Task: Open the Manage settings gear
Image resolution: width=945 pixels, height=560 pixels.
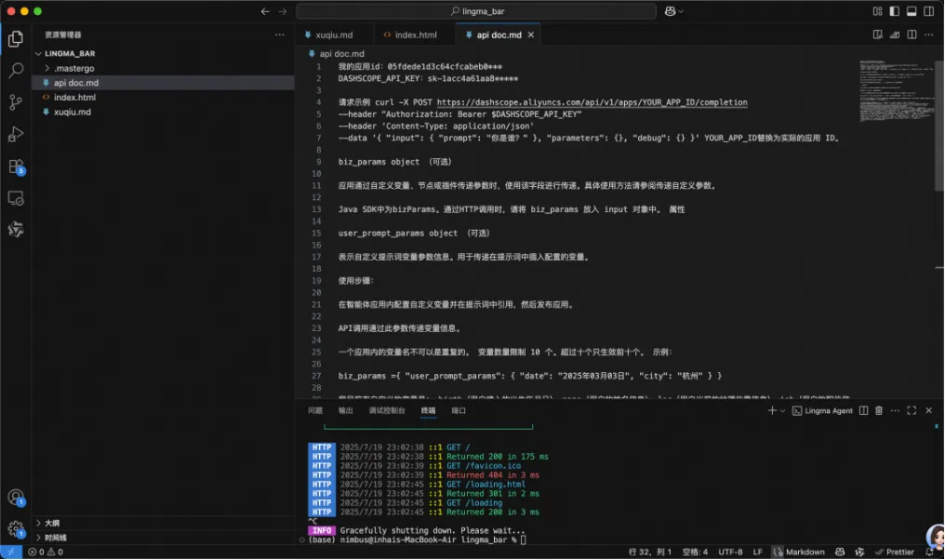Action: pos(16,529)
